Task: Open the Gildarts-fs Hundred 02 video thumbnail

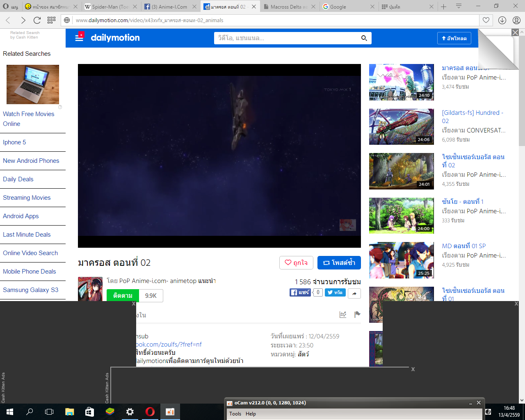Action: pos(402,127)
